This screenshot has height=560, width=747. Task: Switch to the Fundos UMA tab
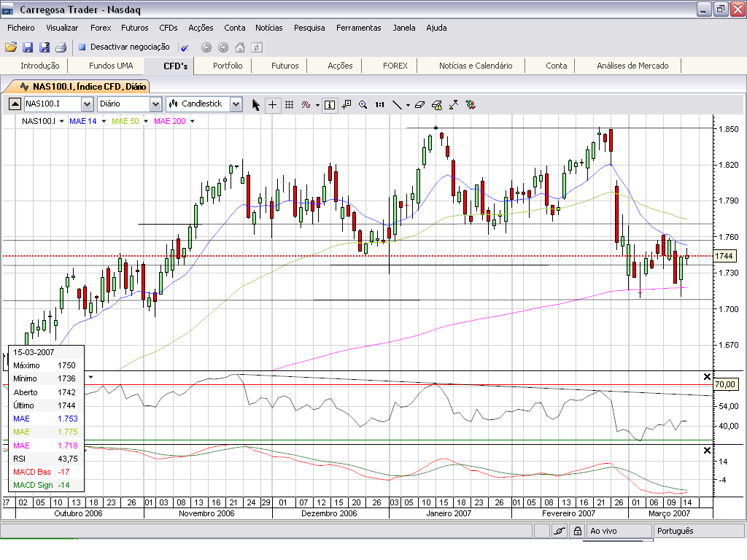pyautogui.click(x=111, y=66)
